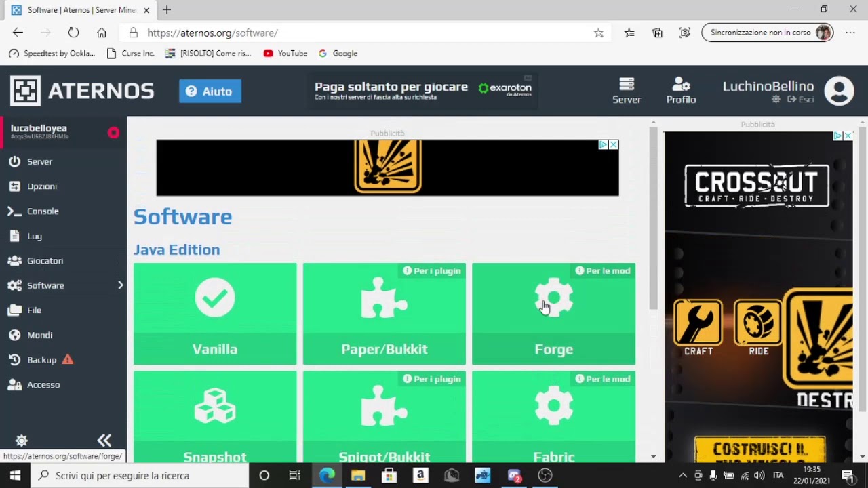Open the Server list in header
Image resolution: width=868 pixels, height=488 pixels.
[627, 91]
